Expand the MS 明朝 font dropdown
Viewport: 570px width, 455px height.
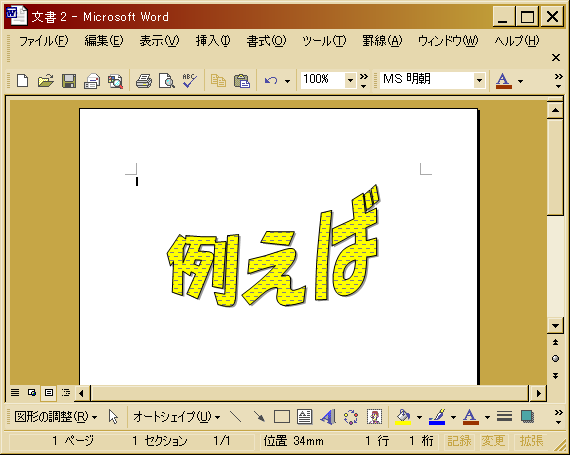coord(479,80)
